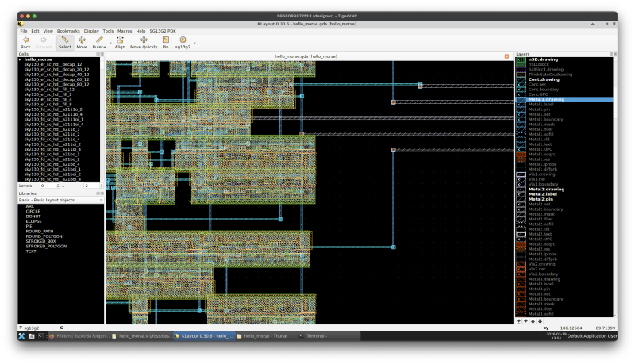
Task: Pick ROUND_POLYGON from the library list
Action: tap(44, 236)
